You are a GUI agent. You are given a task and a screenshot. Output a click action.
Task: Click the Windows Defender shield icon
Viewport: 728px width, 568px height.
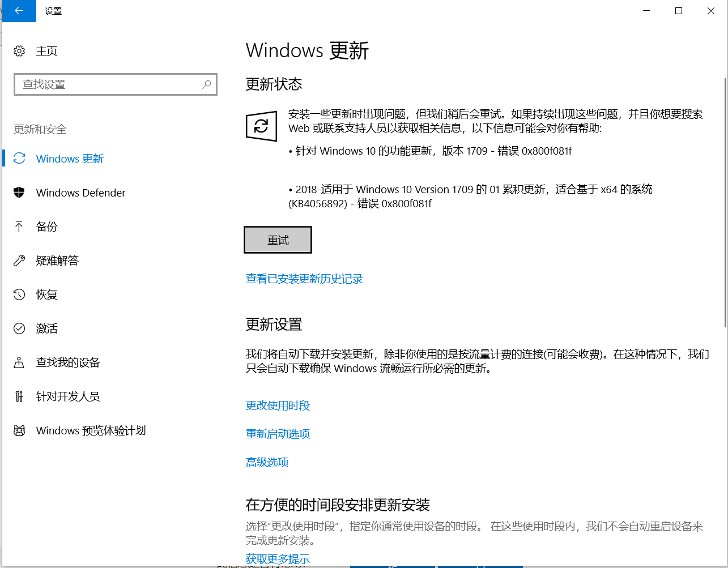coord(19,193)
